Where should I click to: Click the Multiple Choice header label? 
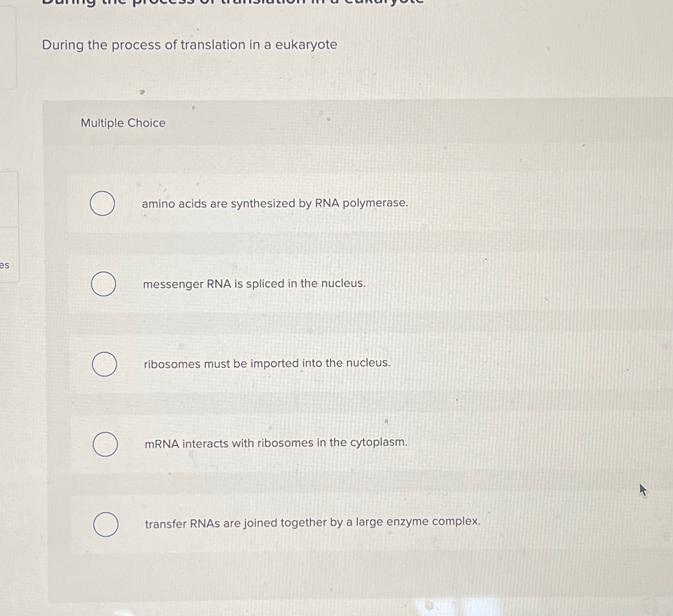[122, 123]
